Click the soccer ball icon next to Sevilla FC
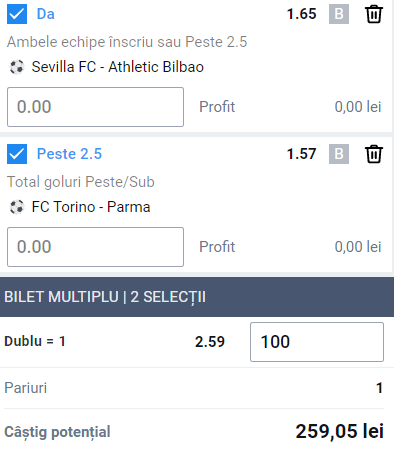Viewport: 394px width, 454px height. click(x=17, y=67)
